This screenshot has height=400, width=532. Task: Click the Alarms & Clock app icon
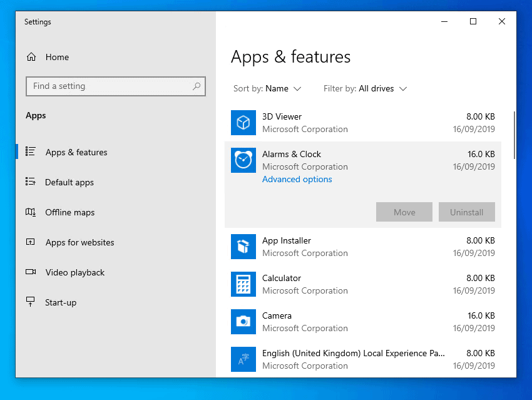click(x=243, y=160)
